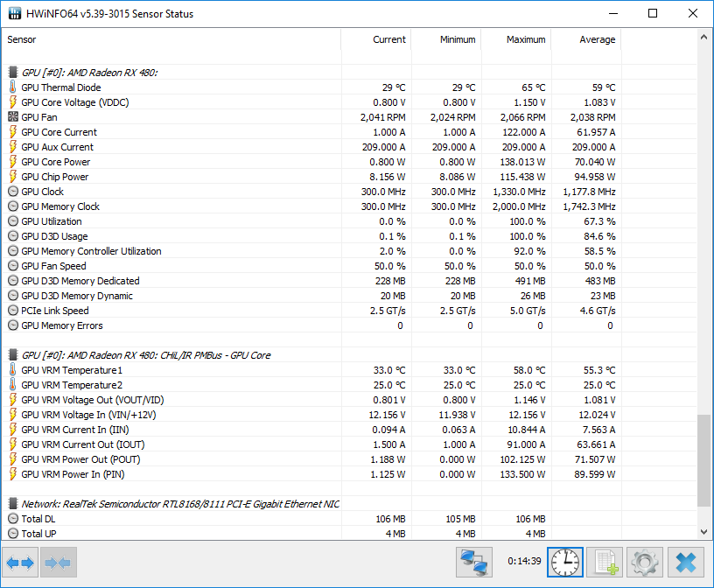Click the vertical scrollbar thumb

[x=703, y=460]
